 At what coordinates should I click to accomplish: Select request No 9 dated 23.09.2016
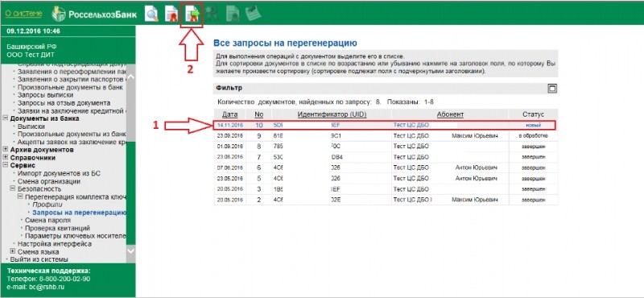tap(386, 135)
